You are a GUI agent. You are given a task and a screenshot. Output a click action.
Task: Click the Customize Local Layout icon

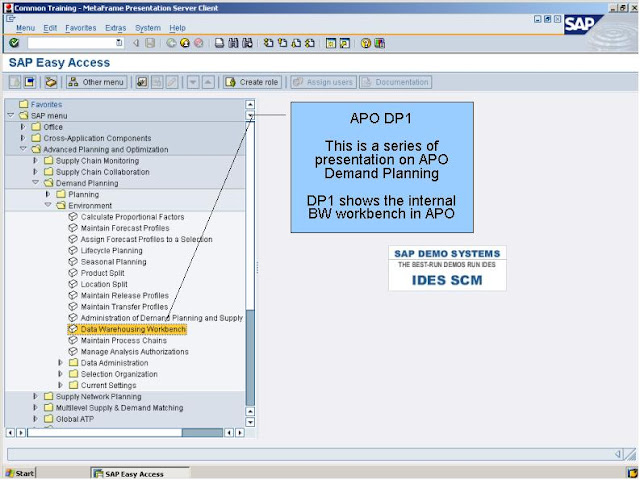pos(380,43)
